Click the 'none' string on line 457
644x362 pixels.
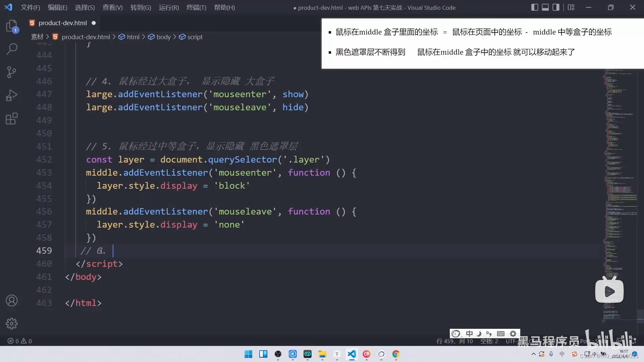[229, 225]
